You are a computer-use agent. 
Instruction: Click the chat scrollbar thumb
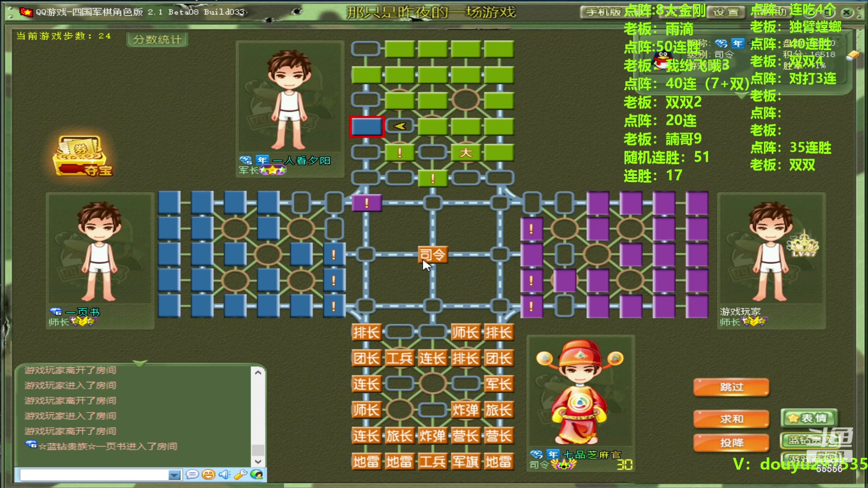pos(258,450)
